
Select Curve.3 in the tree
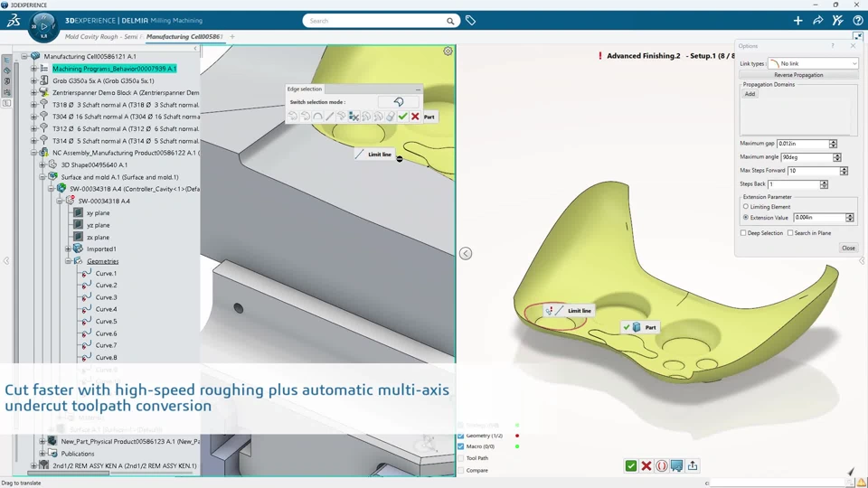[106, 297]
